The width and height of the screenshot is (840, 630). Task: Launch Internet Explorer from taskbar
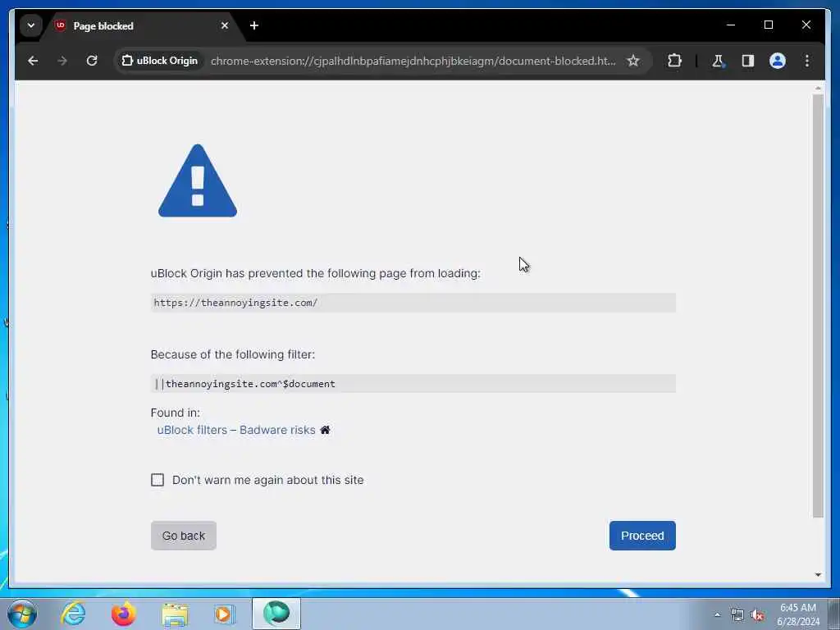click(x=73, y=614)
